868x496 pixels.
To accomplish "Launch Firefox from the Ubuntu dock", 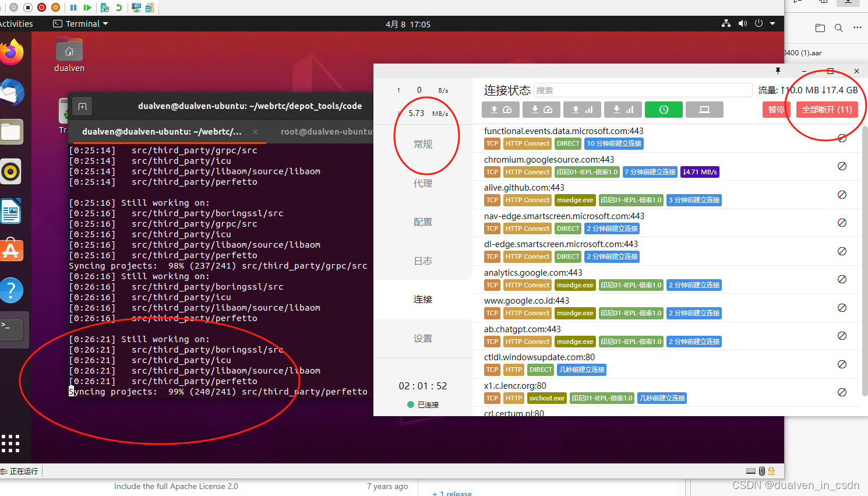I will coord(11,53).
